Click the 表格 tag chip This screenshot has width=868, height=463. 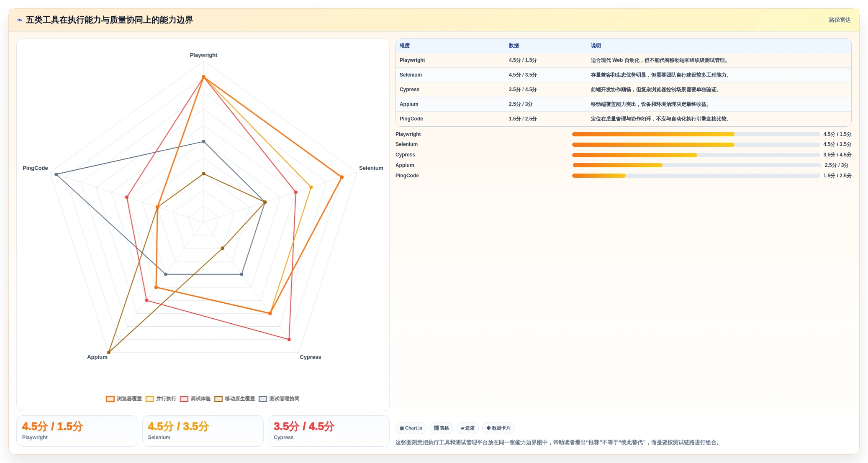pos(442,428)
